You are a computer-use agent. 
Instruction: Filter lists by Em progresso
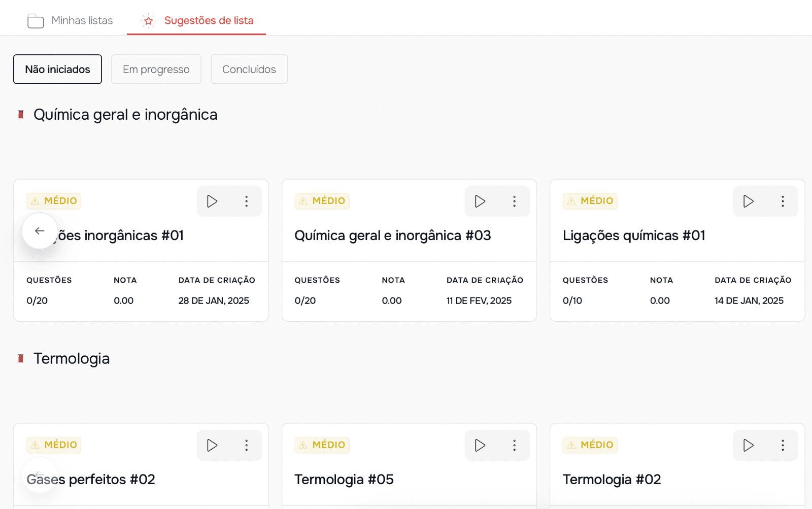tap(156, 69)
